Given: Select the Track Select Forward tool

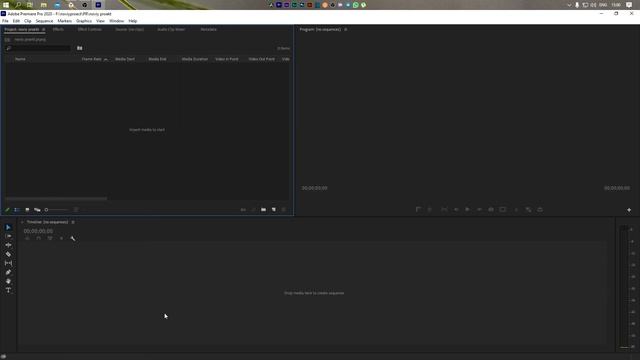Looking at the screenshot, I should [8, 236].
